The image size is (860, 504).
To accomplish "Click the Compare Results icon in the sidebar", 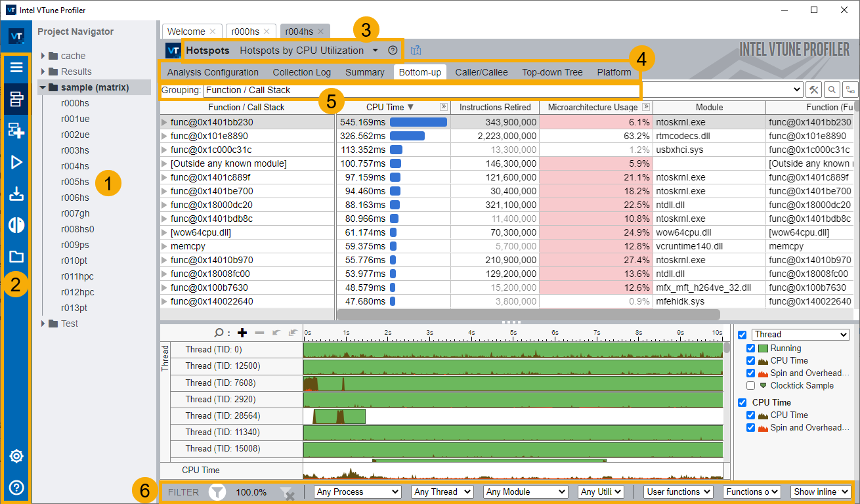I will (16, 225).
